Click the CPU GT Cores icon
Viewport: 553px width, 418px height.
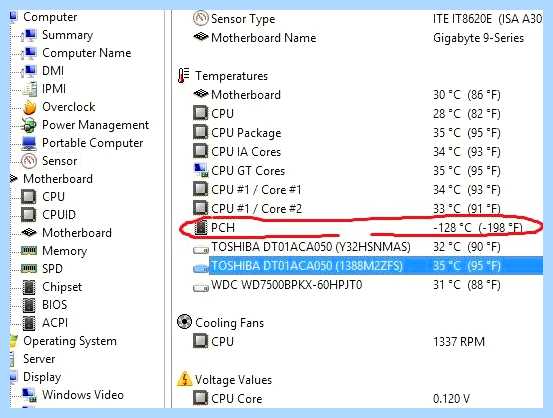pos(201,170)
